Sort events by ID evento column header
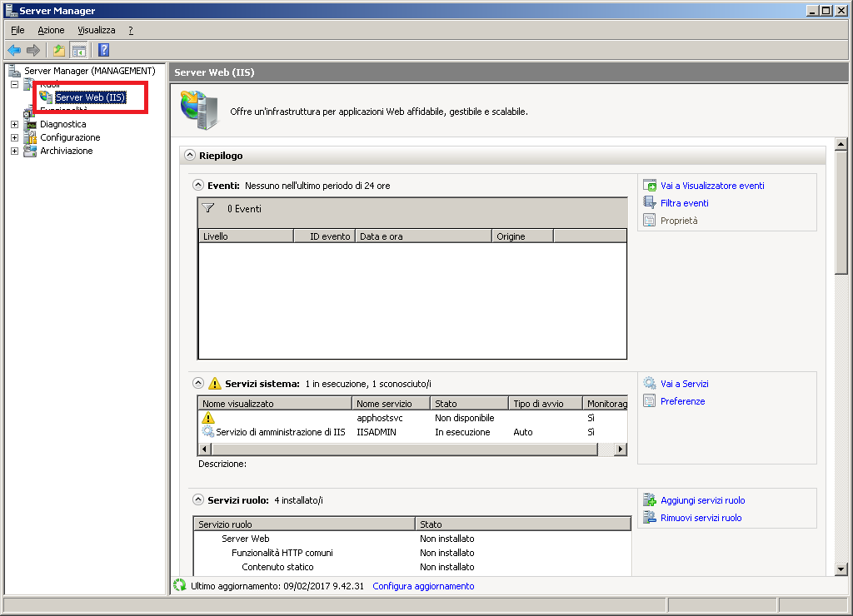The width and height of the screenshot is (853, 616). [x=325, y=236]
